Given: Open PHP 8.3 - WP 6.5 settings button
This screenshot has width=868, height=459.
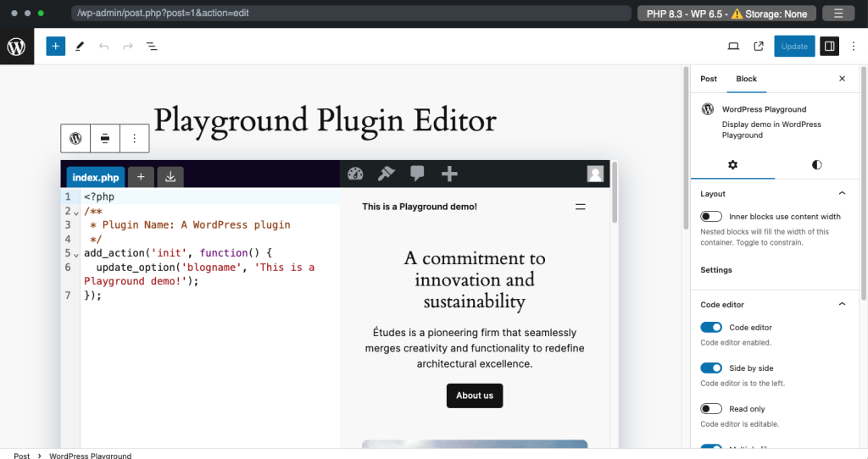Looking at the screenshot, I should coord(726,14).
